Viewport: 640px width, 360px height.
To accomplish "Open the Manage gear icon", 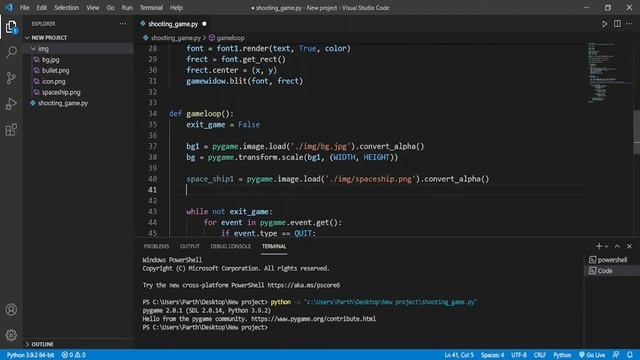I will point(11,335).
